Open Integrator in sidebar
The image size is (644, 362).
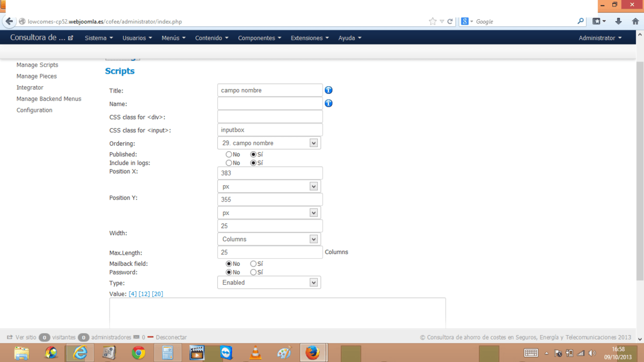click(x=30, y=87)
